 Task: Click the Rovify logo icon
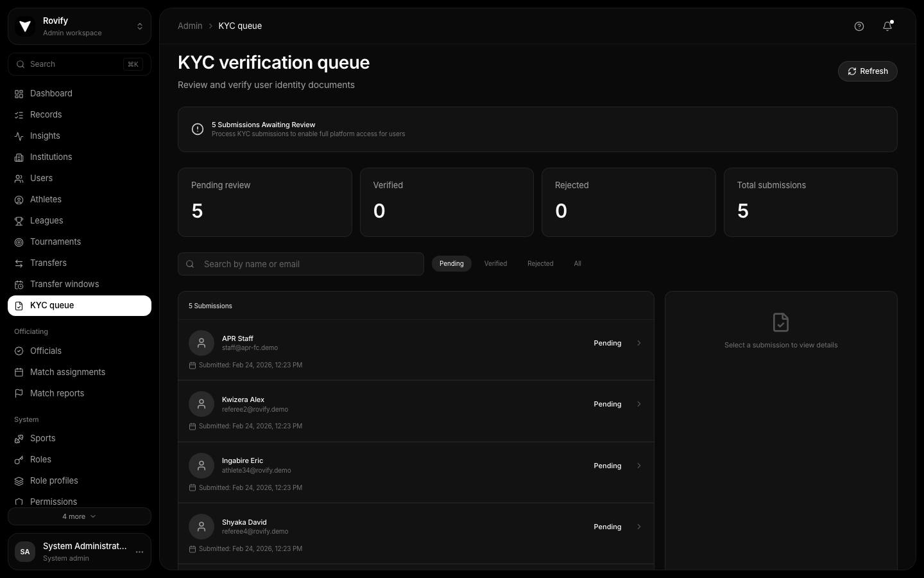click(25, 26)
